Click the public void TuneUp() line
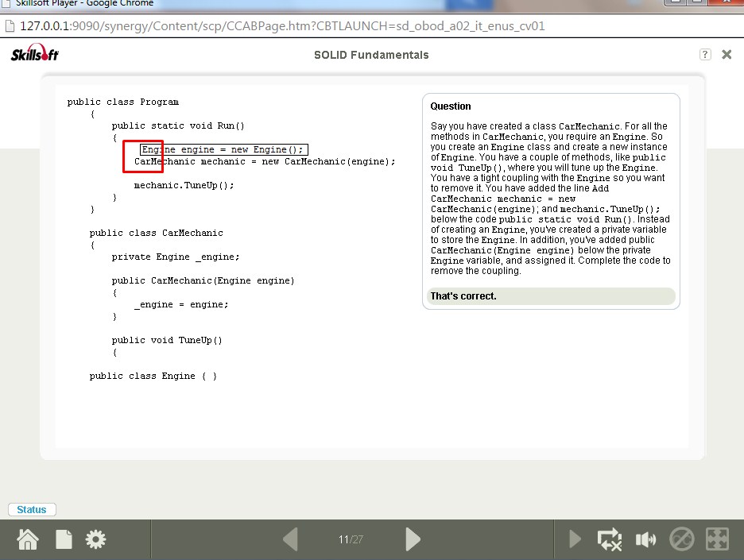Screen dimensions: 744x560 coord(167,340)
